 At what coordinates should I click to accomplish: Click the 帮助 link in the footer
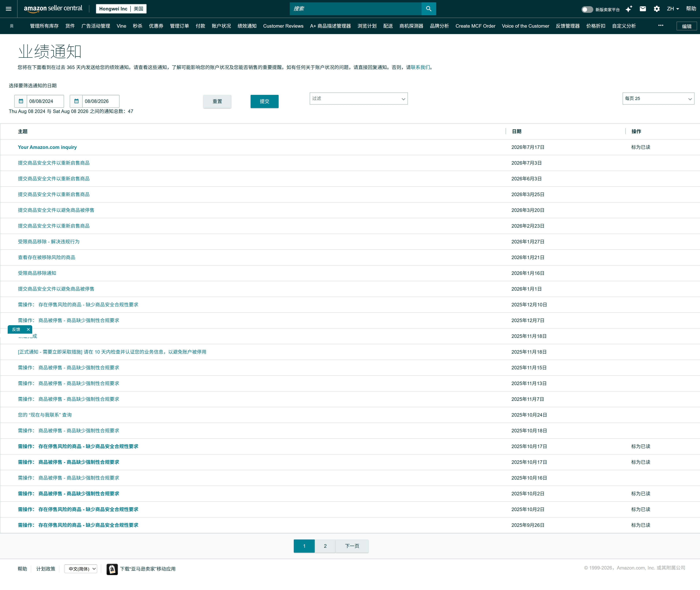click(x=22, y=569)
